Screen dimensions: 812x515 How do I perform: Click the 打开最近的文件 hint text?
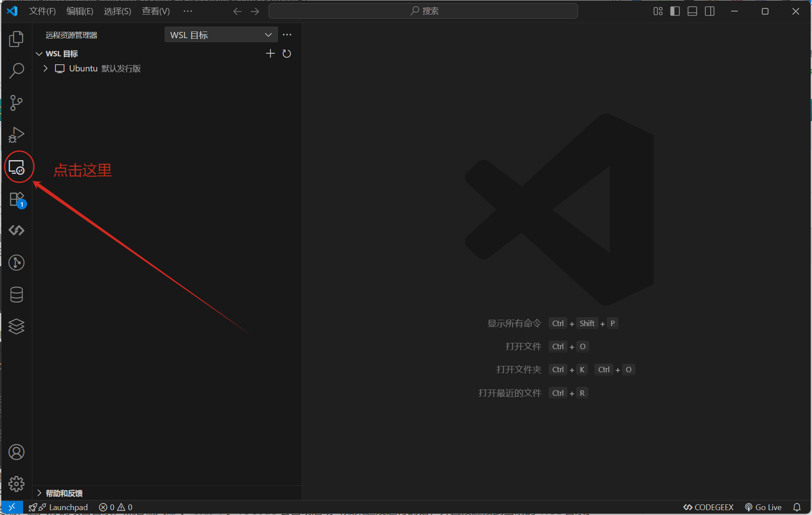coord(510,393)
